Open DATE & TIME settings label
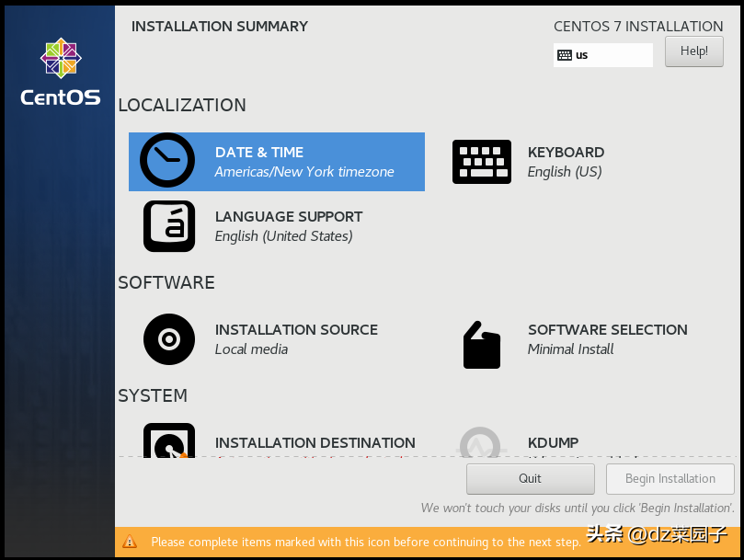The width and height of the screenshot is (744, 560). [259, 153]
